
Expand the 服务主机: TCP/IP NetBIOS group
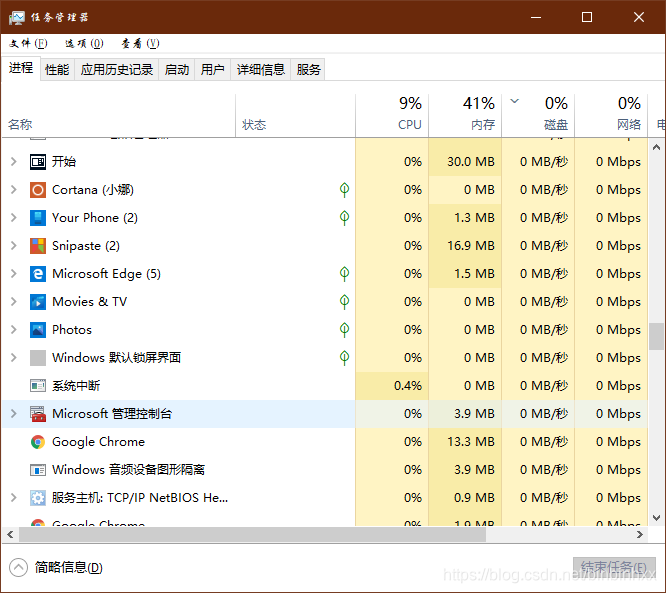tap(14, 498)
